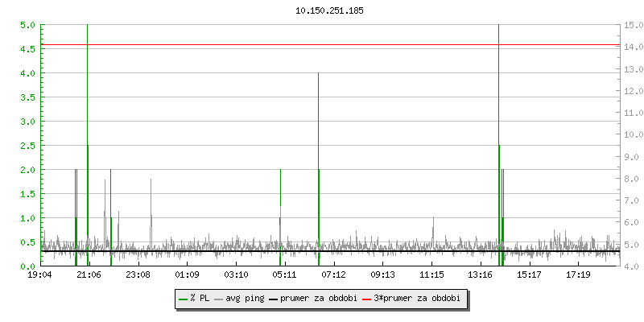The image size is (644, 322).
Task: Click the red 3*prumer za obdobi swatch
Action: click(368, 299)
